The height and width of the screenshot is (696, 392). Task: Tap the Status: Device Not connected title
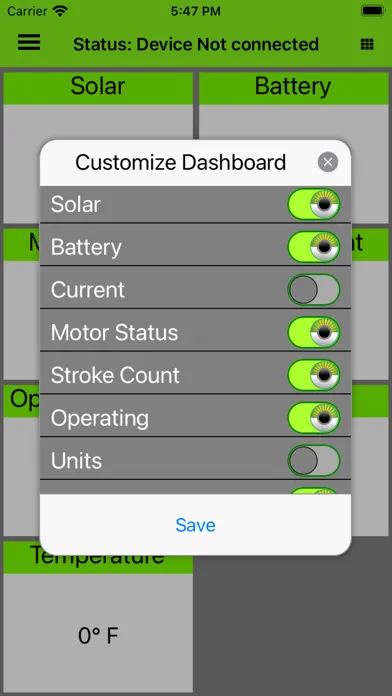[x=196, y=44]
